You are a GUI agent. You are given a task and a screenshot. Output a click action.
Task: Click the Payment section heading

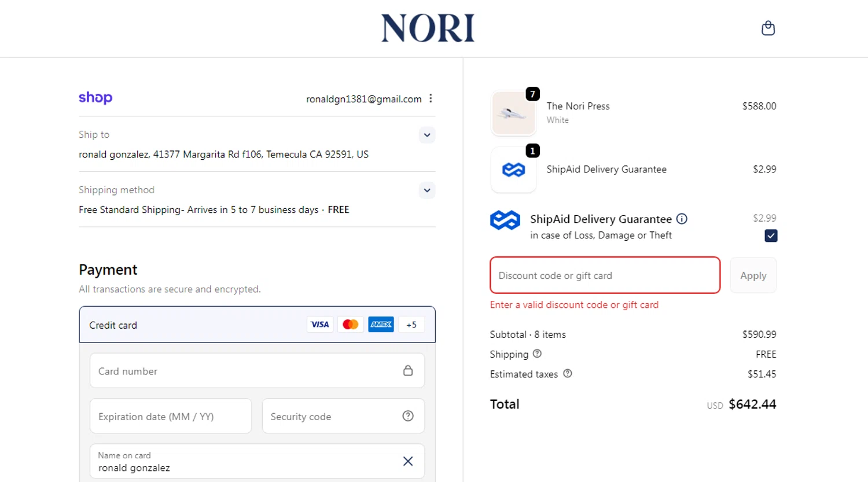click(108, 270)
